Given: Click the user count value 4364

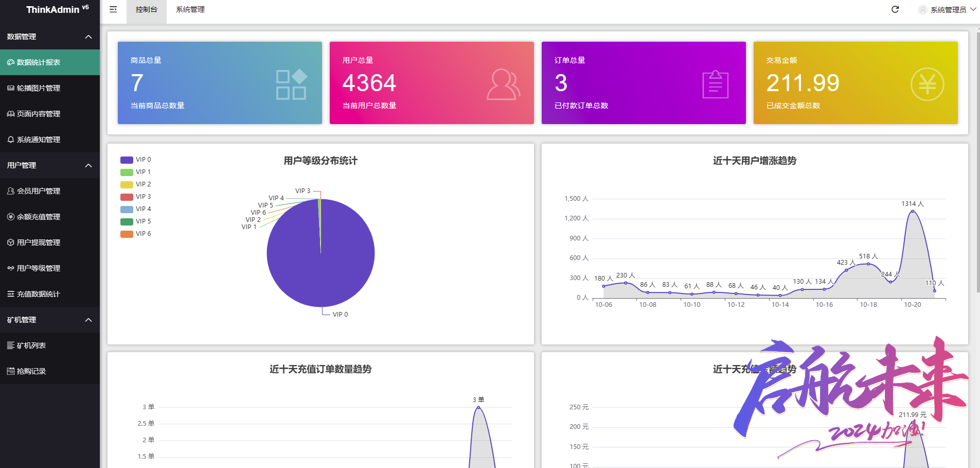Looking at the screenshot, I should coord(369,83).
